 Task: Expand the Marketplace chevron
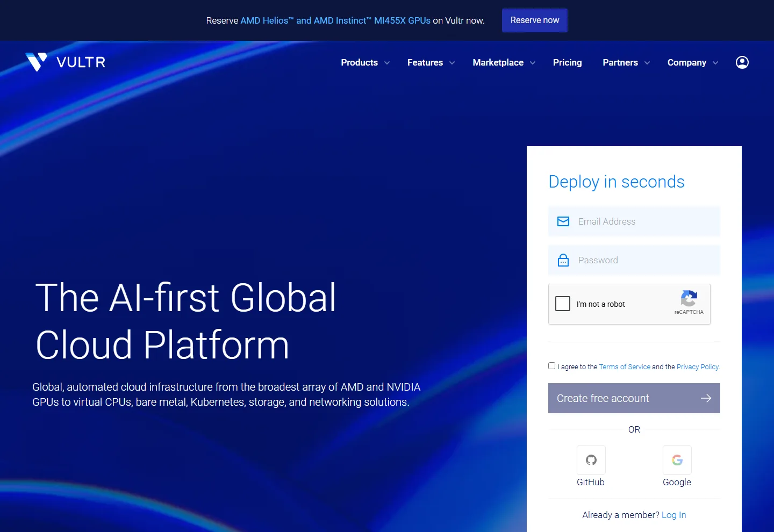pos(533,63)
